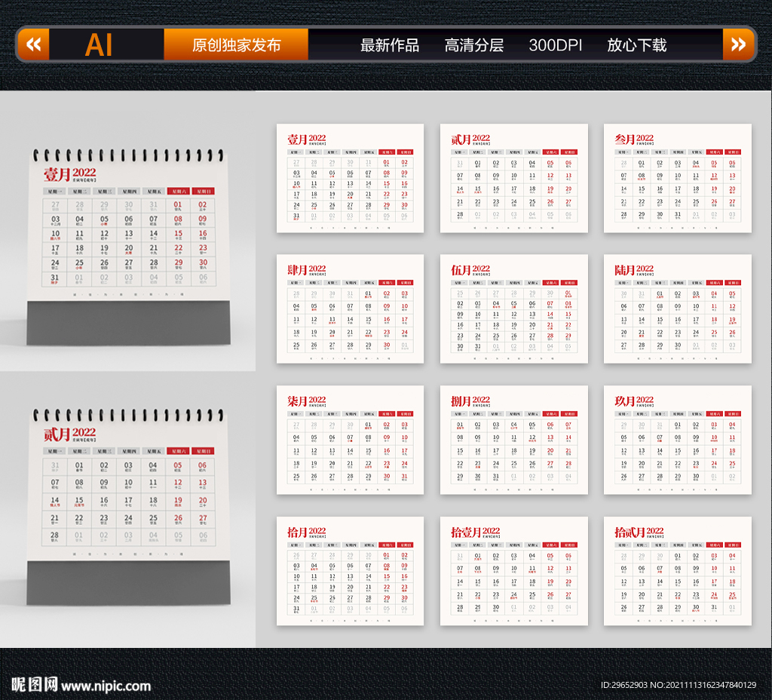772x700 pixels.
Task: Click the ID:29652903 NO: number text
Action: coord(679,685)
